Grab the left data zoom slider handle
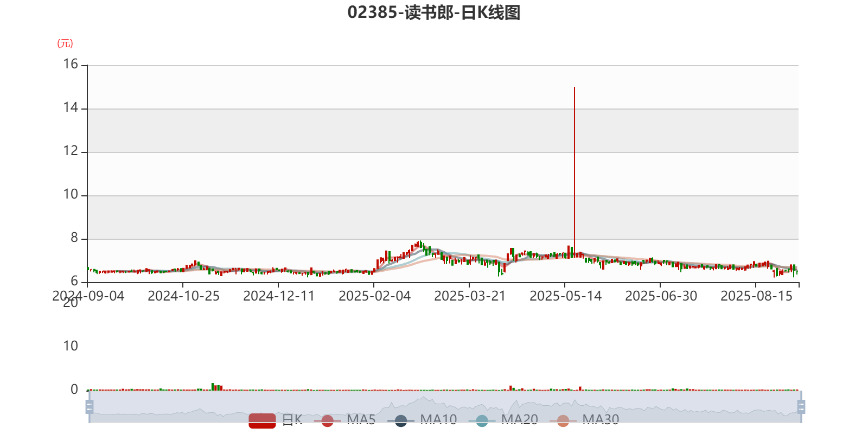The image size is (868, 434). tap(90, 406)
